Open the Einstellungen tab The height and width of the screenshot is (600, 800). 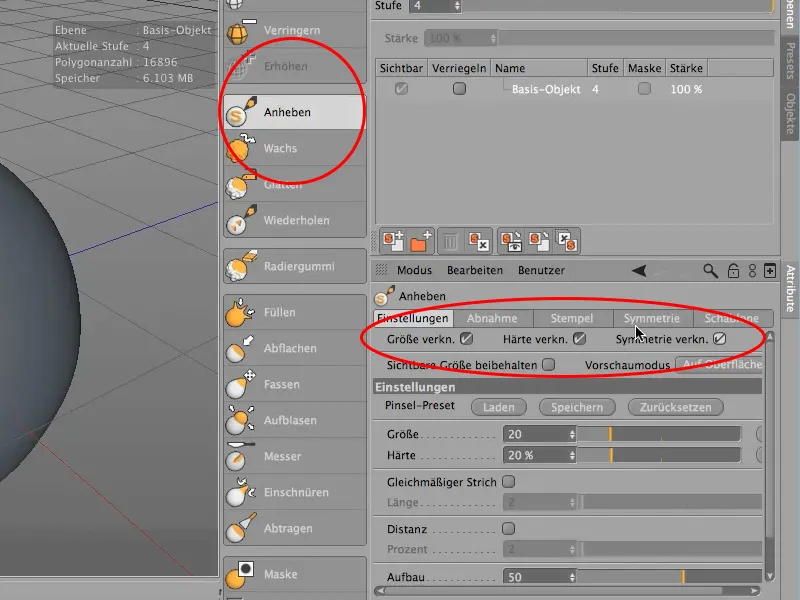(413, 318)
